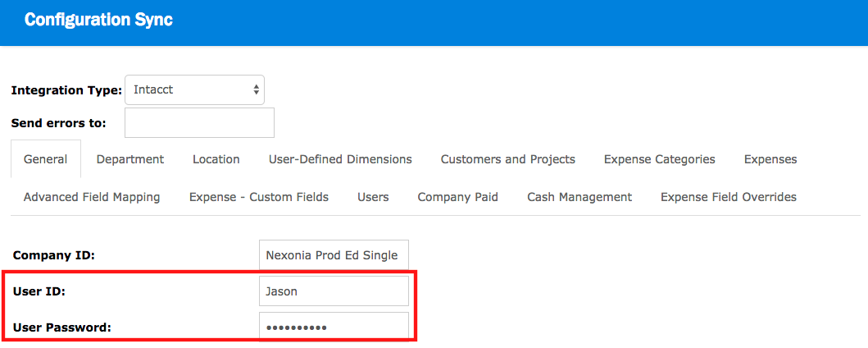
Task: Click the Configuration Sync header title
Action: (x=98, y=21)
